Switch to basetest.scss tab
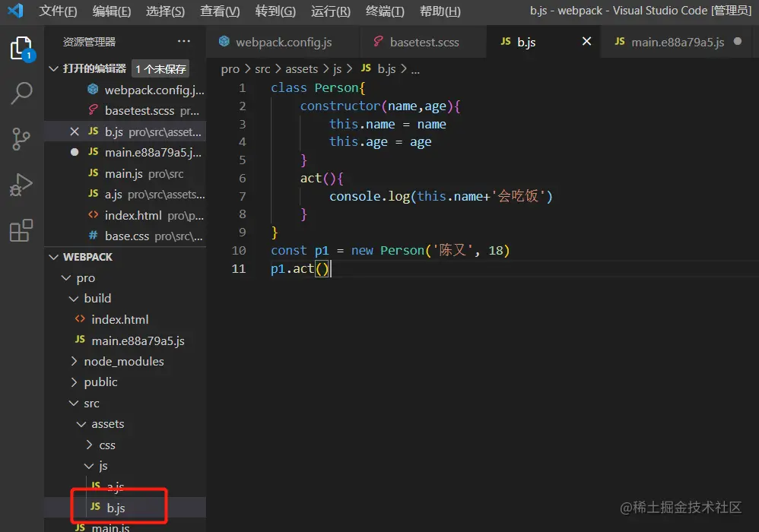 click(x=424, y=42)
